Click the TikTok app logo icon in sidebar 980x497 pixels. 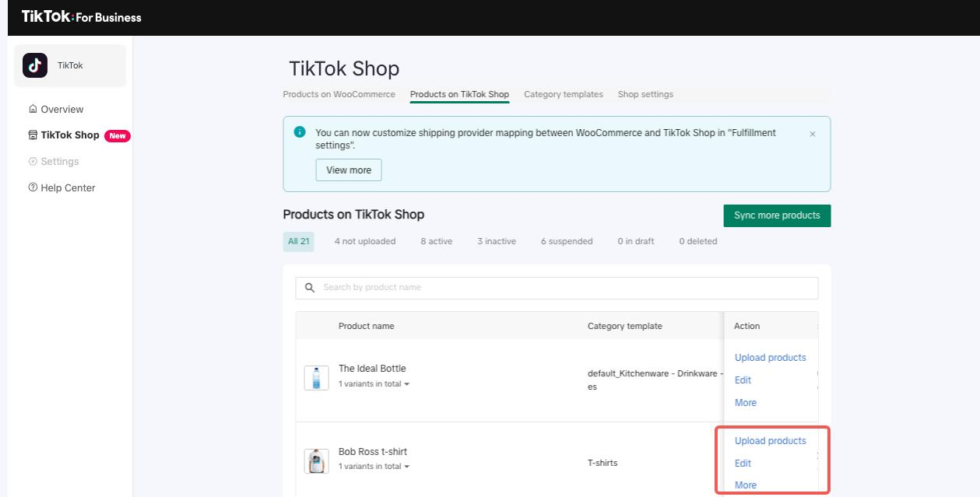coord(35,65)
